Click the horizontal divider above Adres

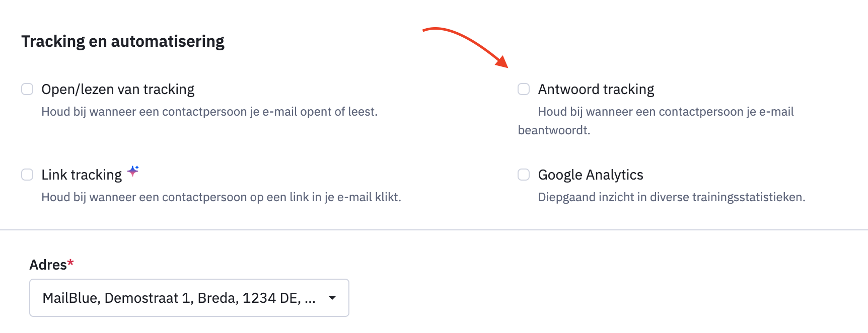click(x=434, y=230)
